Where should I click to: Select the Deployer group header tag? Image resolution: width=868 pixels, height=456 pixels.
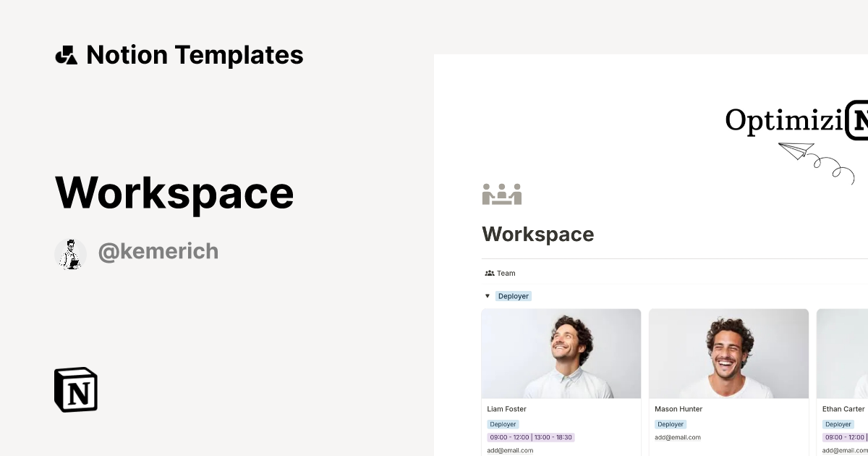pos(514,296)
